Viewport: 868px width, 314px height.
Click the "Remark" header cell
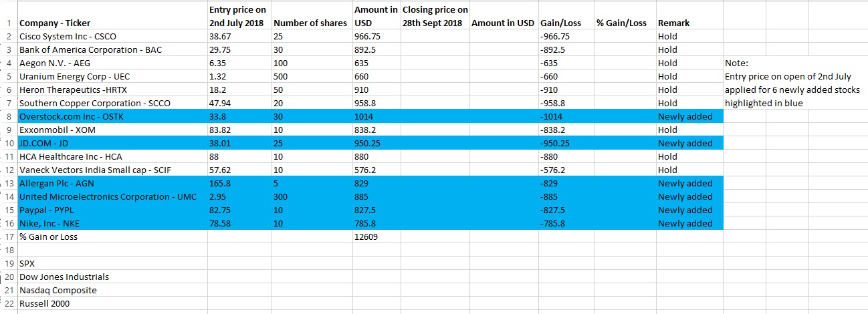pyautogui.click(x=673, y=23)
